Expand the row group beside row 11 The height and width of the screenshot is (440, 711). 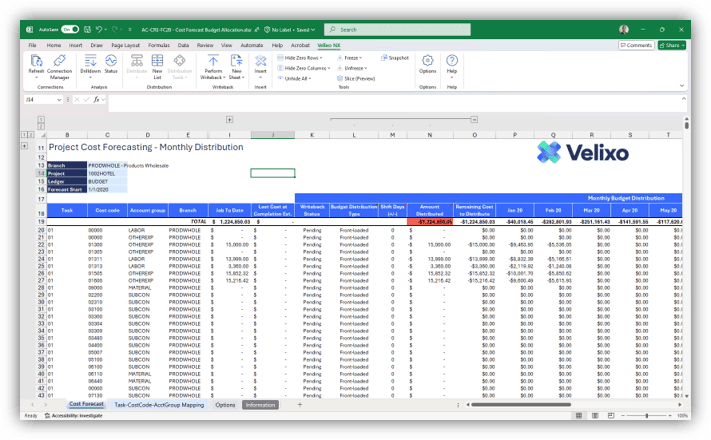click(x=24, y=146)
